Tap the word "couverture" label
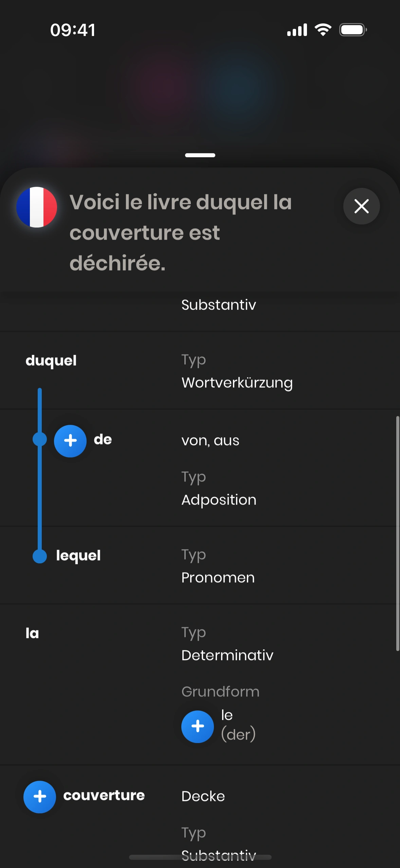This screenshot has height=868, width=400. [x=104, y=795]
